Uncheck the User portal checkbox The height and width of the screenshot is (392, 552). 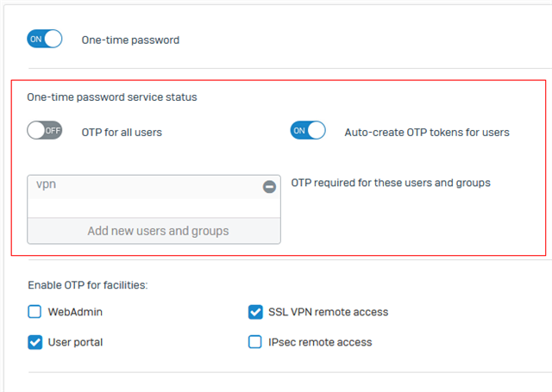click(x=34, y=342)
